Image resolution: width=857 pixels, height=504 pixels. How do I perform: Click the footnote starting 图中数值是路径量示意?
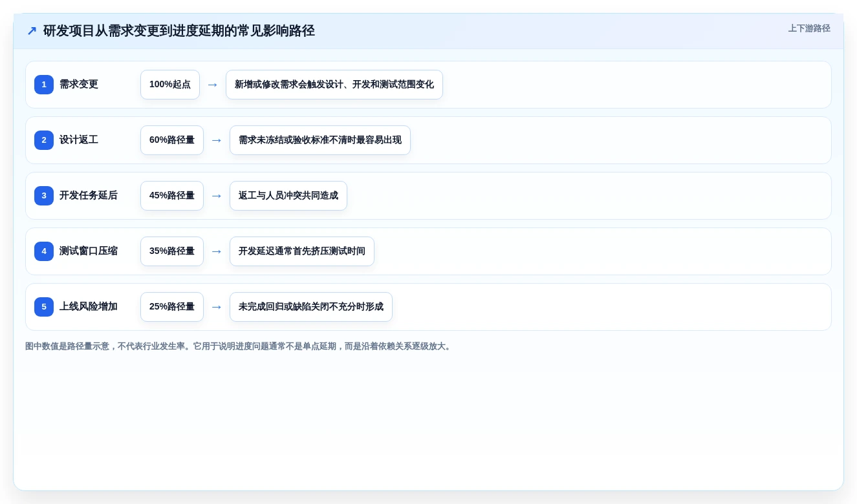[x=239, y=346]
